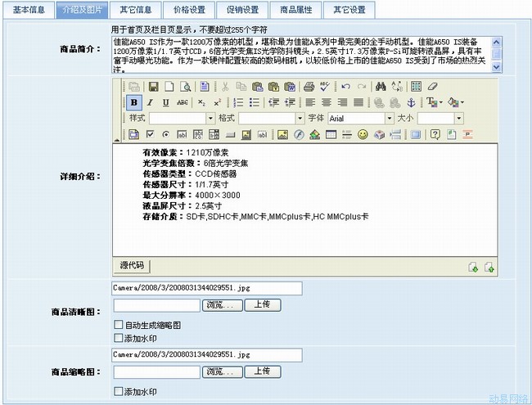The height and width of the screenshot is (405, 532).
Task: Insert a bulleted list
Action: coord(255,102)
